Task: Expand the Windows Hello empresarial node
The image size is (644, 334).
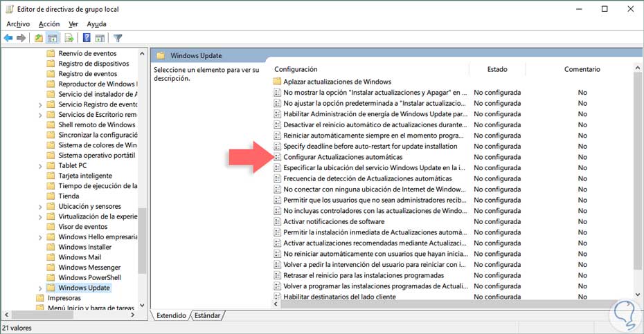Action: [x=40, y=238]
